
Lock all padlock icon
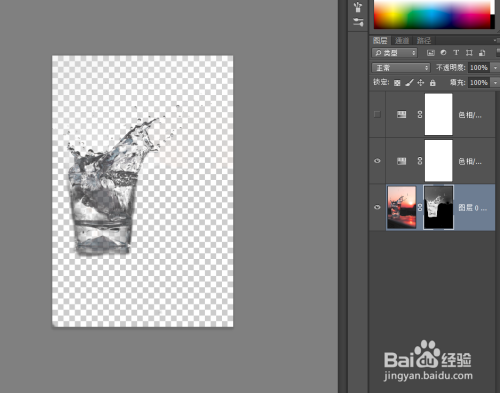coord(433,83)
